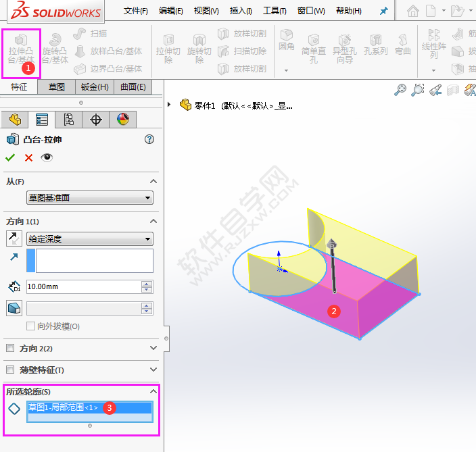Click the 拉伸凸台/基体 extrude boss tool

point(21,49)
